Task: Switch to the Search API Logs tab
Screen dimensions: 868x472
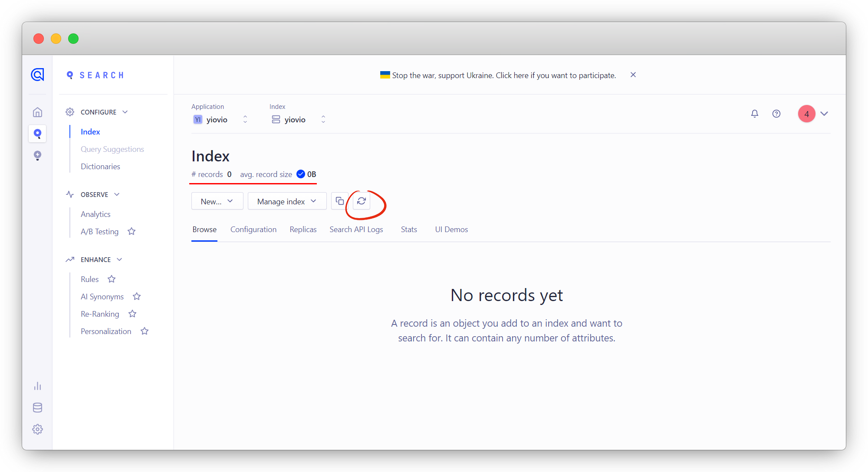Action: tap(356, 229)
